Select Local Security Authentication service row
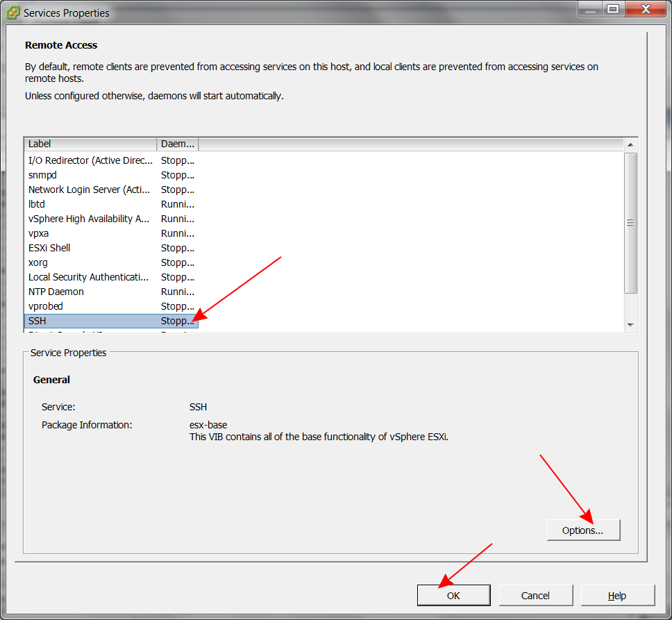Image resolution: width=672 pixels, height=620 pixels. (89, 277)
